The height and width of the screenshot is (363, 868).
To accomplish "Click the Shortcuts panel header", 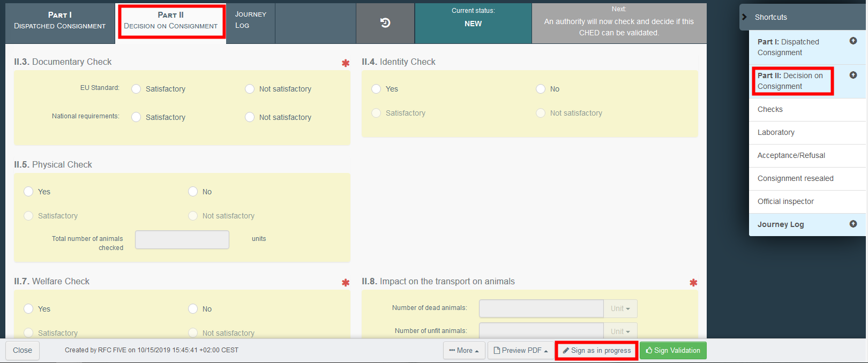I will (x=804, y=17).
